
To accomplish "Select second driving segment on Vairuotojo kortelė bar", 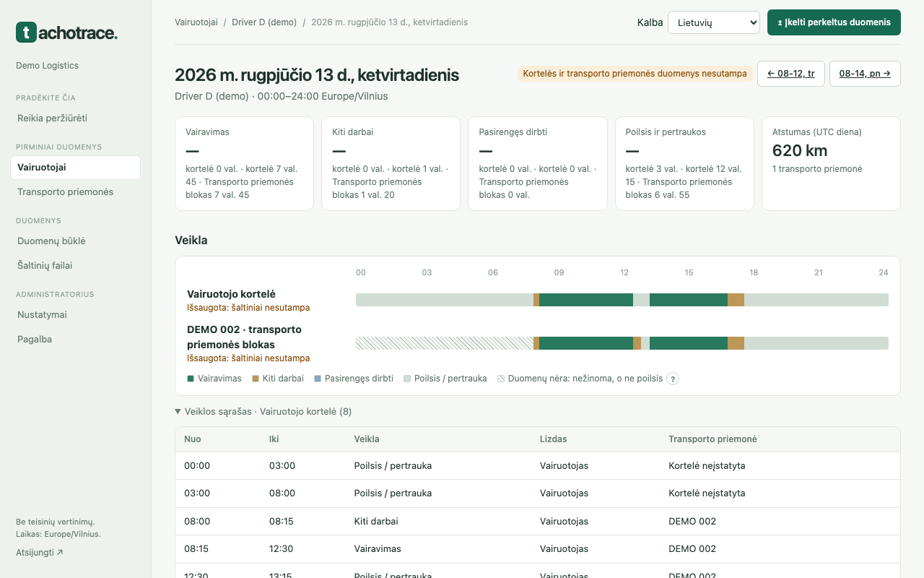I will click(689, 300).
